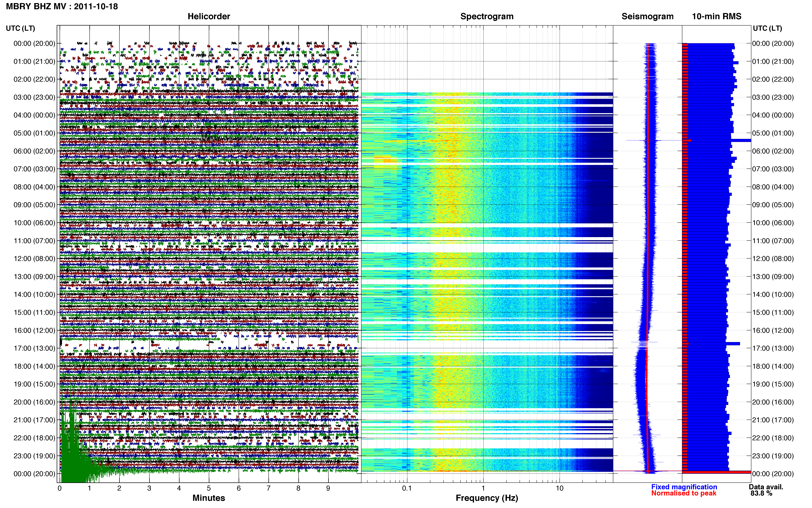Image resolution: width=812 pixels, height=508 pixels.
Task: Click the 10-min RMS panel heading
Action: (717, 16)
